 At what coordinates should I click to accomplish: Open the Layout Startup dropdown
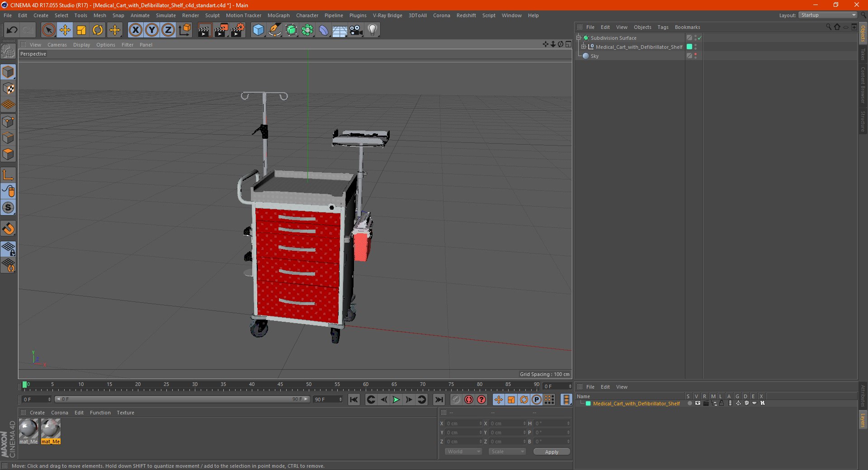828,15
